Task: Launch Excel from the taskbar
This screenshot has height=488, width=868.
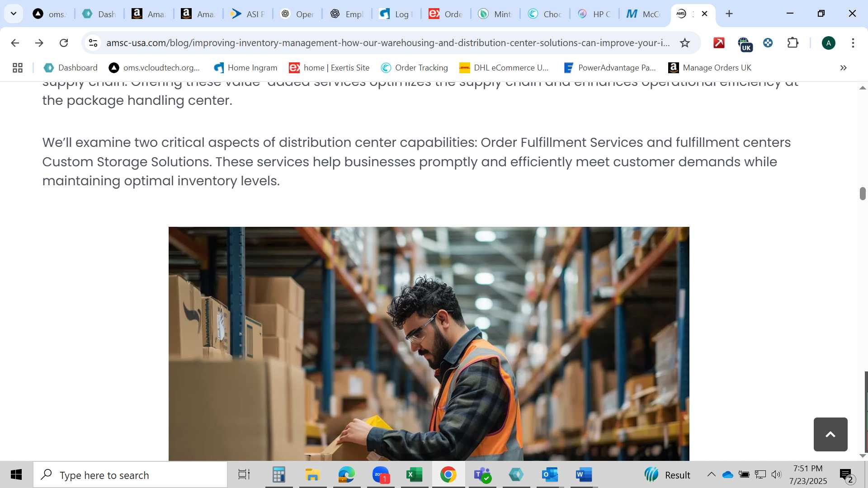Action: click(x=414, y=475)
